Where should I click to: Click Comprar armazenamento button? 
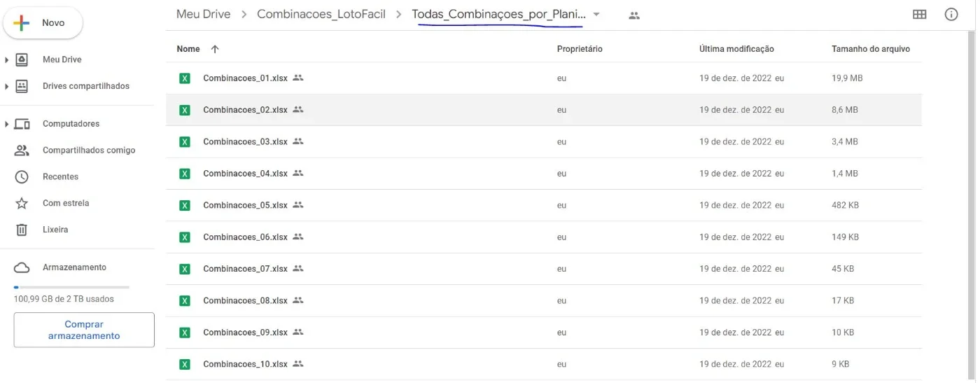click(84, 330)
